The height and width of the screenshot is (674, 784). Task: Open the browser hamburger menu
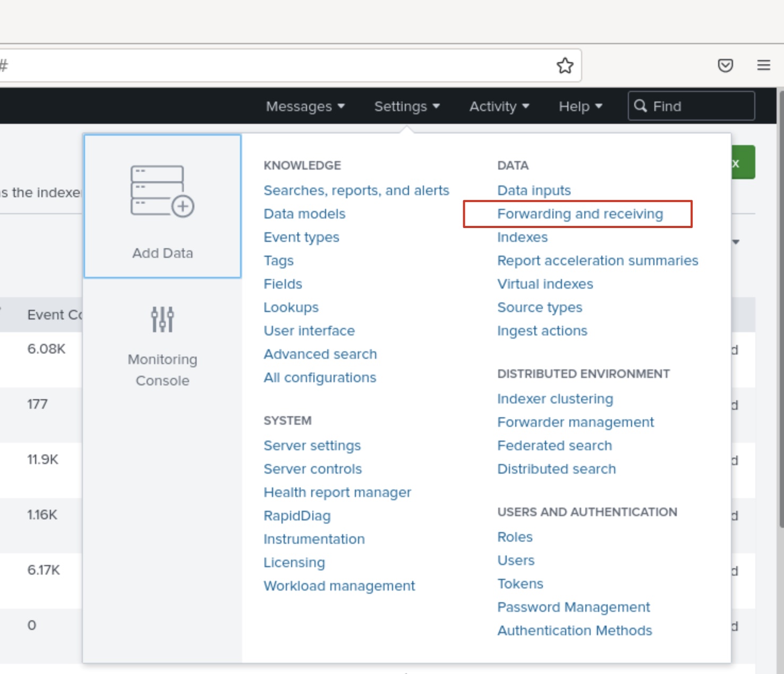tap(764, 65)
